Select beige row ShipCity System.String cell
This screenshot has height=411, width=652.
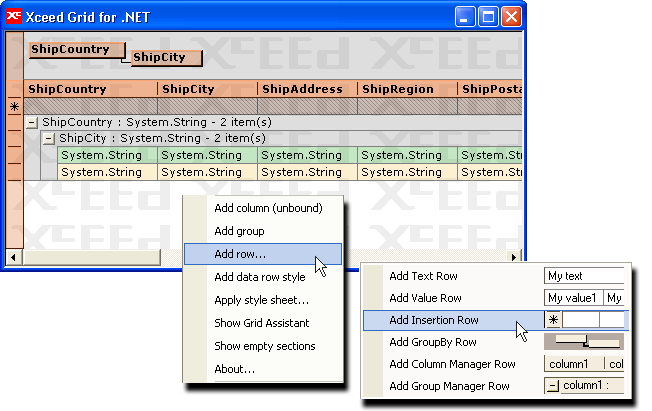207,172
